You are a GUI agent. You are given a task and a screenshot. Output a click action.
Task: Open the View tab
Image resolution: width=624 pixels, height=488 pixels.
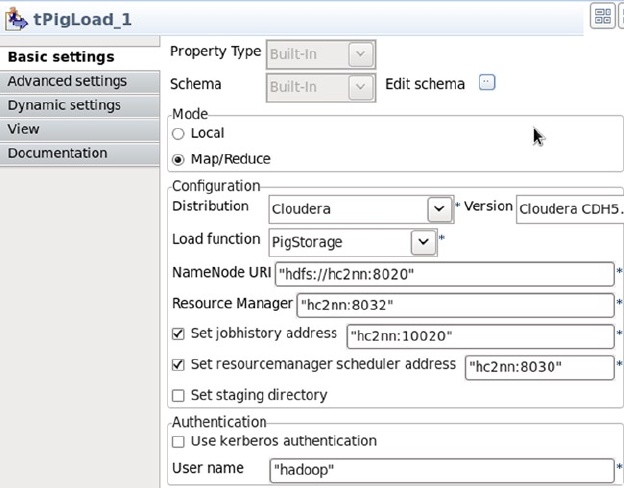[24, 129]
